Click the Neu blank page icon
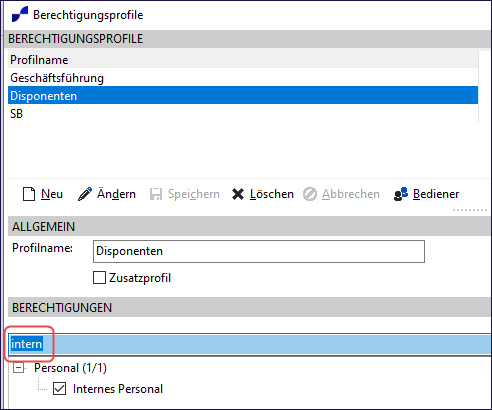This screenshot has height=410, width=492. click(x=29, y=194)
